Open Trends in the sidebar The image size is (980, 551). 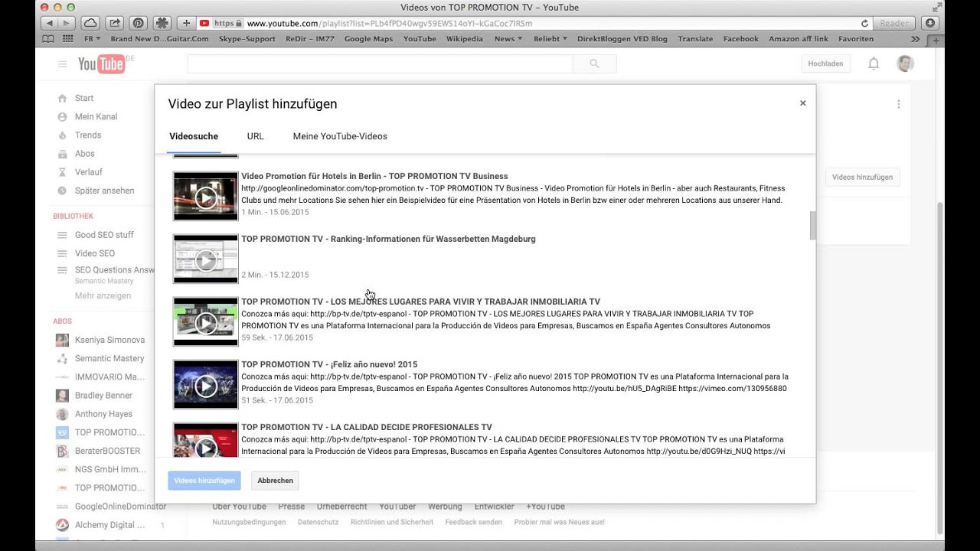point(88,135)
